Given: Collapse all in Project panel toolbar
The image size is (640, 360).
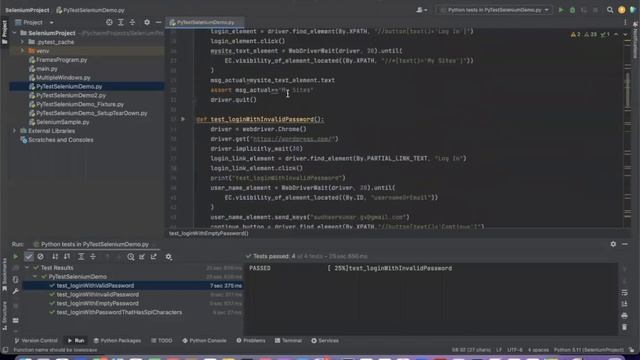Looking at the screenshot, I should pyautogui.click(x=132, y=22).
